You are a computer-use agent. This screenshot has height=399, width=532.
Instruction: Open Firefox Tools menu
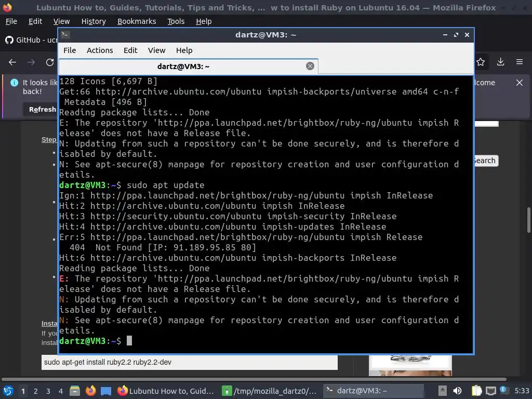click(176, 21)
